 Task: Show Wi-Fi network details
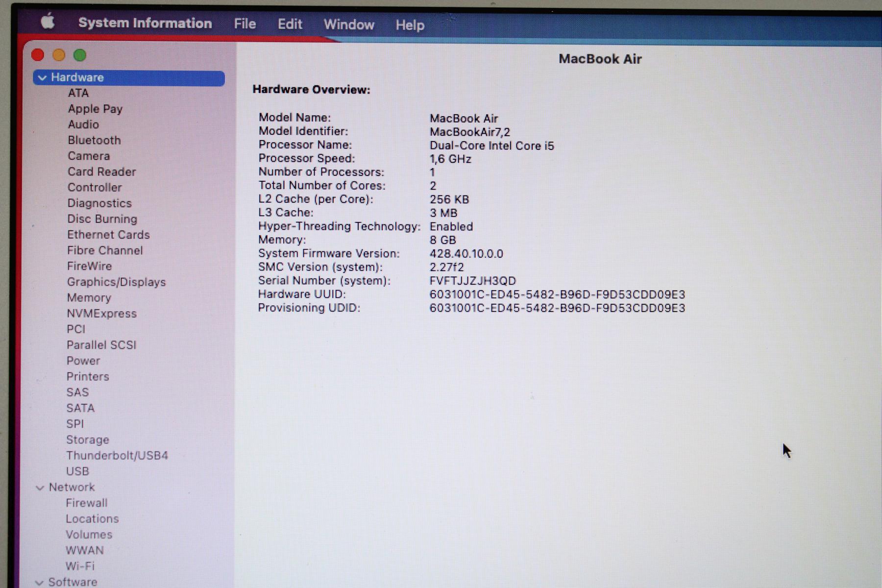point(80,566)
